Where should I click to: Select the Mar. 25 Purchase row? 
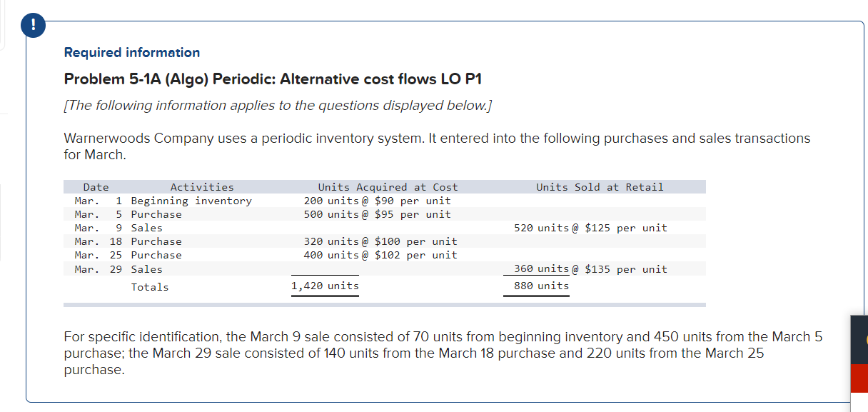tap(286, 255)
